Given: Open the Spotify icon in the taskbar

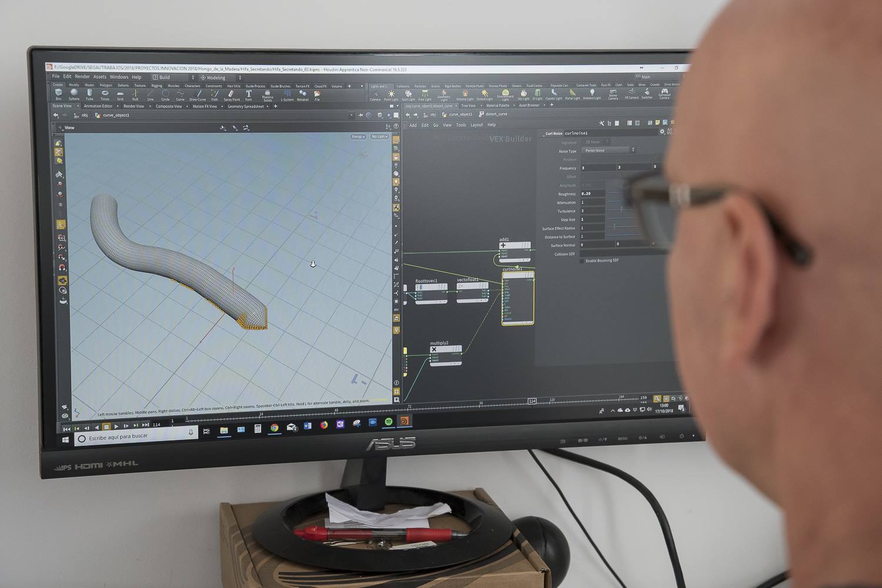Looking at the screenshot, I should 389,422.
